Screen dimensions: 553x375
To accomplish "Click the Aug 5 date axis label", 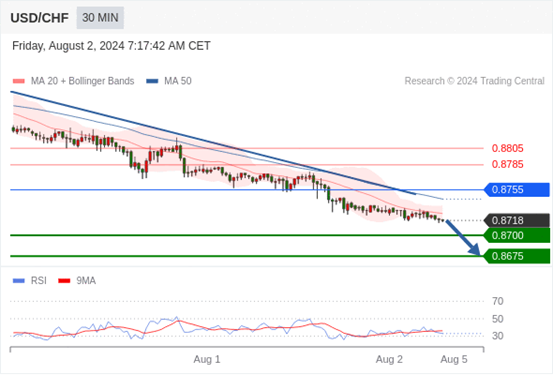I will coord(454,359).
